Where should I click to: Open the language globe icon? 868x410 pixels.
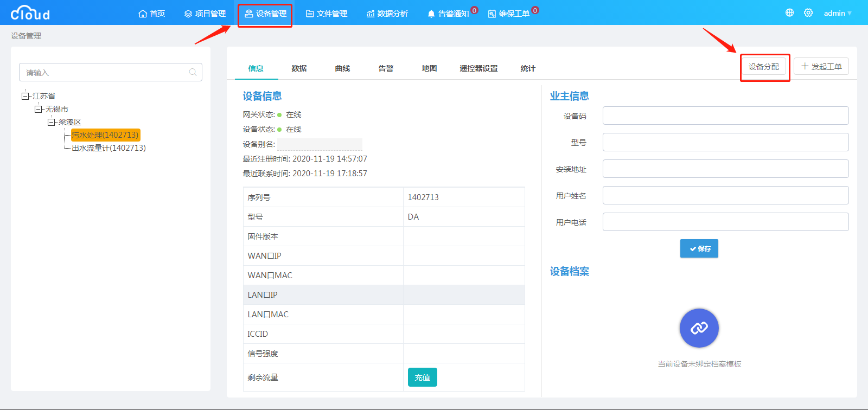tap(789, 13)
